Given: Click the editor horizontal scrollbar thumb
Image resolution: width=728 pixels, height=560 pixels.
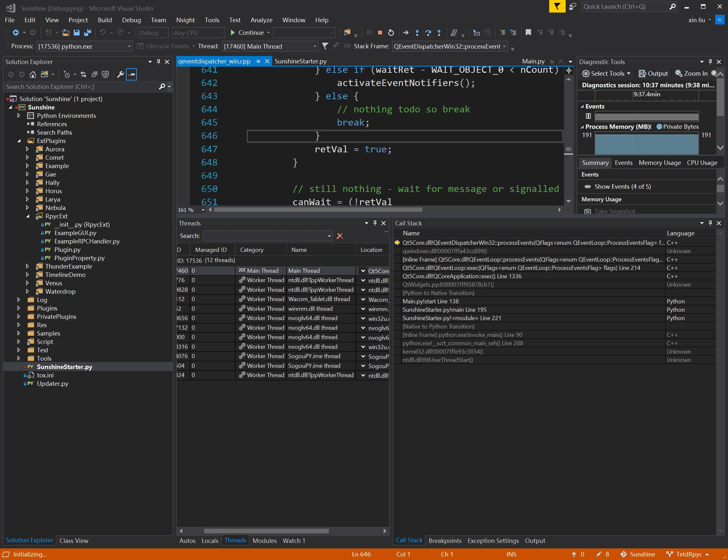Looking at the screenshot, I should pos(318,210).
